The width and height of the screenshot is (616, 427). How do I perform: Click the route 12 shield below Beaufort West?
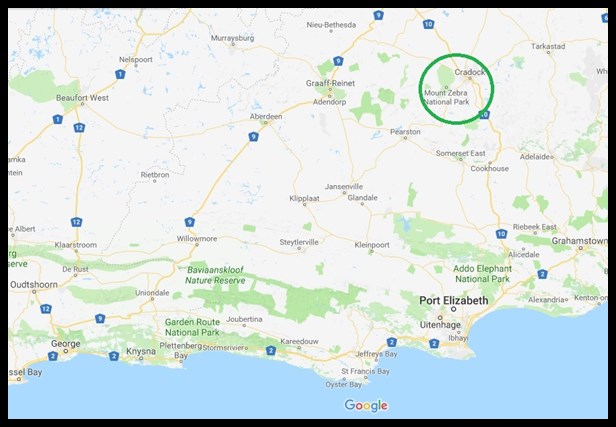(x=79, y=127)
